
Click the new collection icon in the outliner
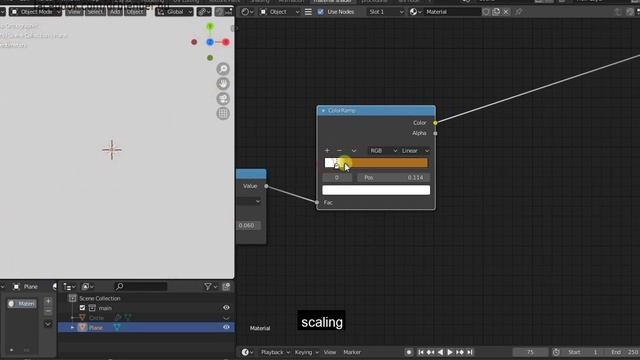(227, 287)
